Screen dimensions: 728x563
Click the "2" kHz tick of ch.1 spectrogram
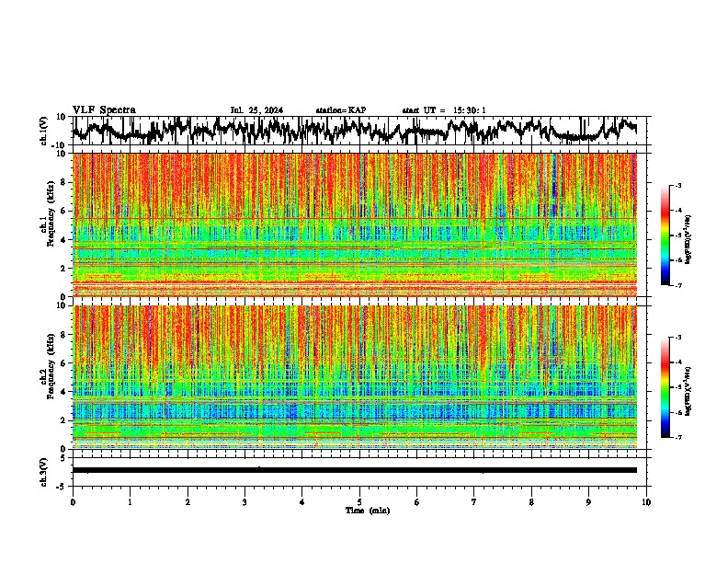pyautogui.click(x=64, y=268)
